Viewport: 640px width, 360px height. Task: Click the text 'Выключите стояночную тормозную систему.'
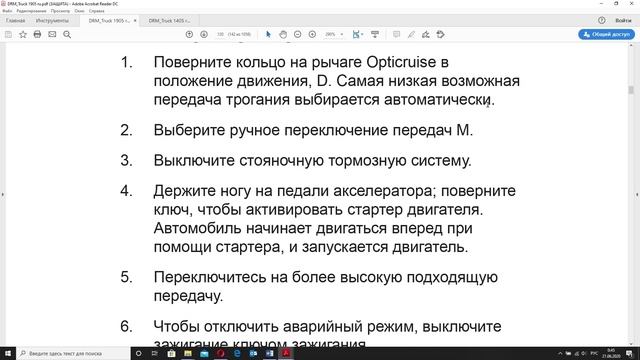coord(312,160)
